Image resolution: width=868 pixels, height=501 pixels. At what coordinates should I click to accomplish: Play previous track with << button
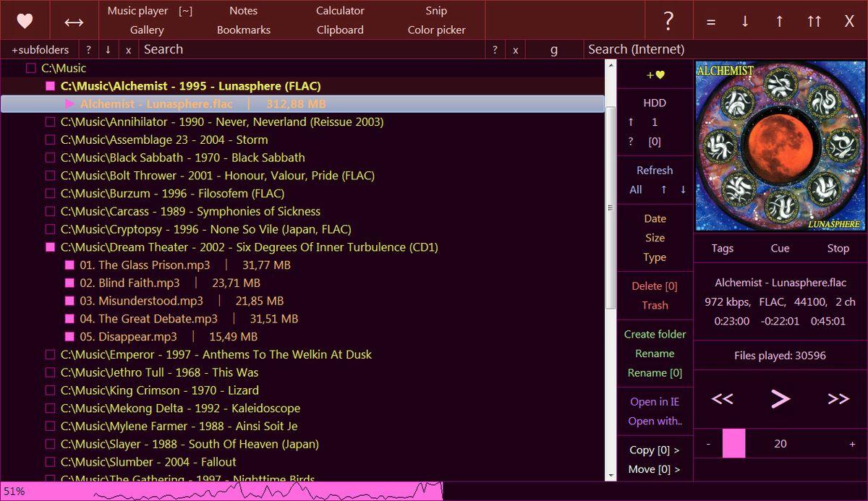[x=723, y=399]
